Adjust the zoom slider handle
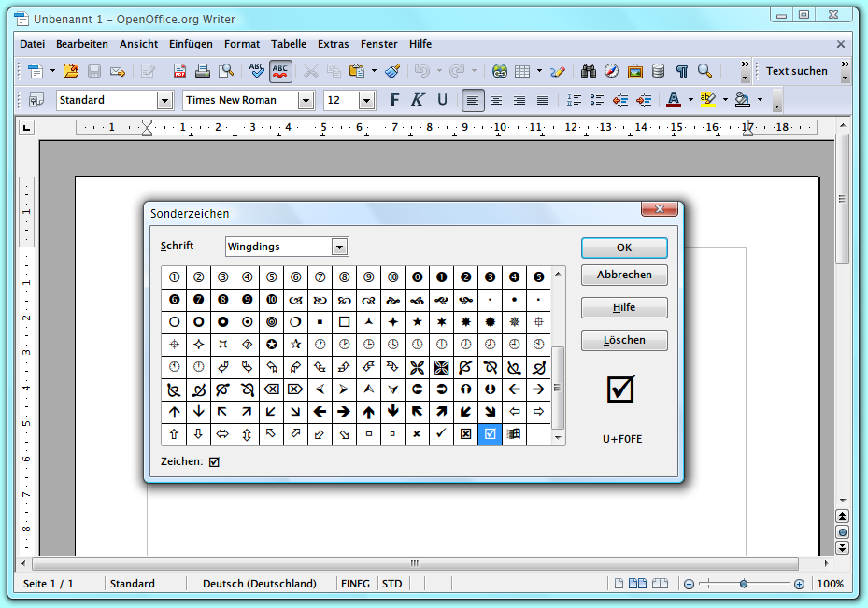868x608 pixels. tap(744, 584)
